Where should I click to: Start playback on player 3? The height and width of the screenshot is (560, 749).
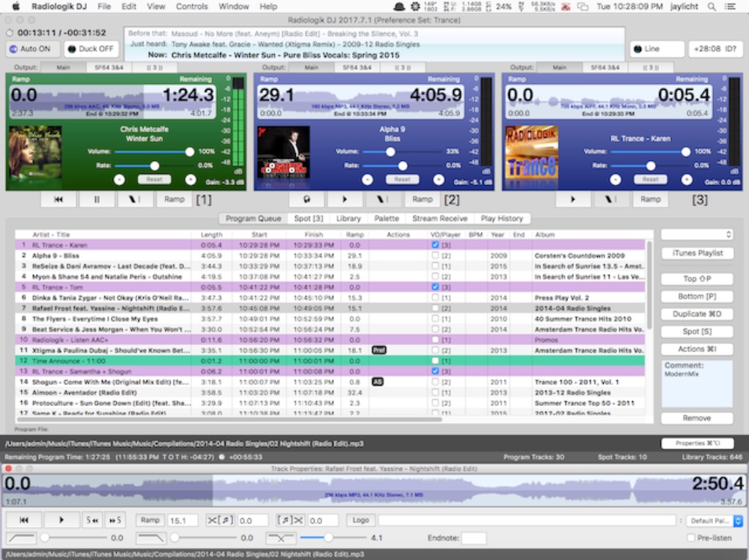(574, 199)
